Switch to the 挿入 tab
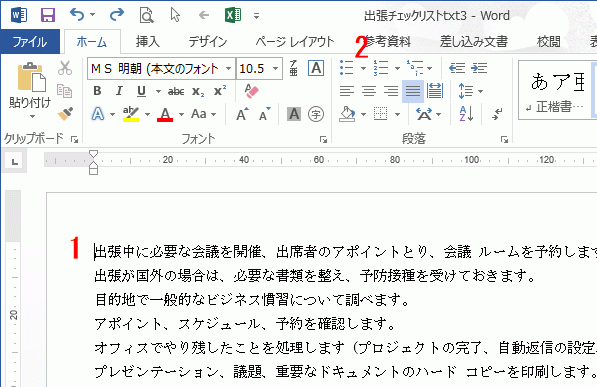 click(148, 42)
